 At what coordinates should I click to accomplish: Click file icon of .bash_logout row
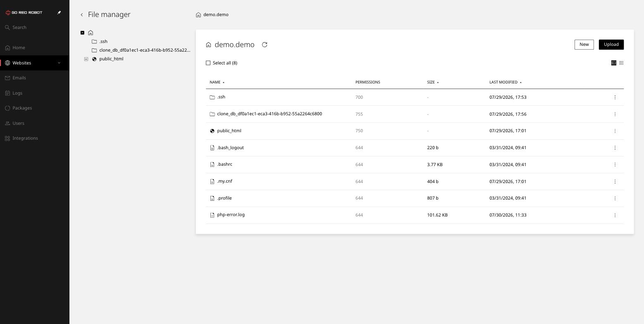click(x=212, y=148)
